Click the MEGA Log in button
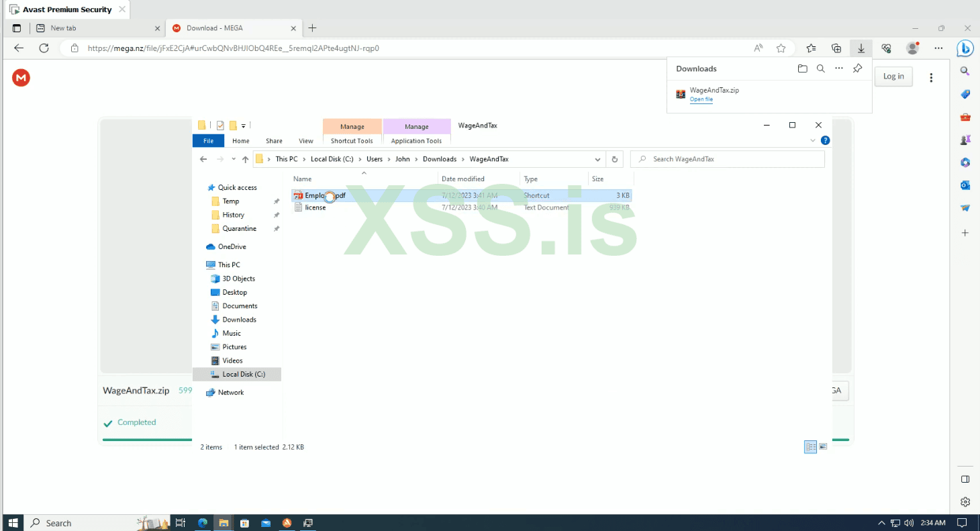980x531 pixels. (x=893, y=77)
